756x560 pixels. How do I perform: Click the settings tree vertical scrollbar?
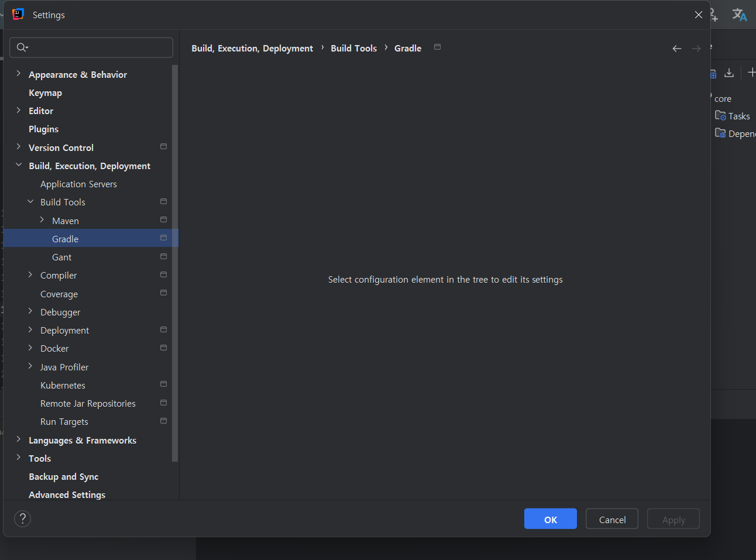point(175,263)
